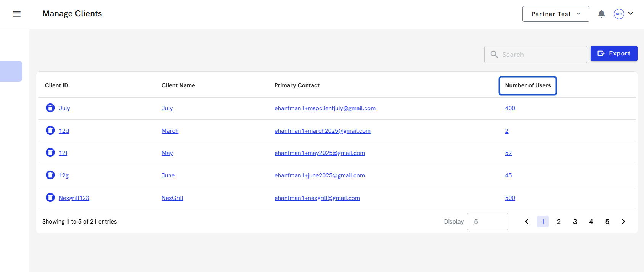Click the MH user avatar
Image resolution: width=644 pixels, height=272 pixels.
point(618,14)
